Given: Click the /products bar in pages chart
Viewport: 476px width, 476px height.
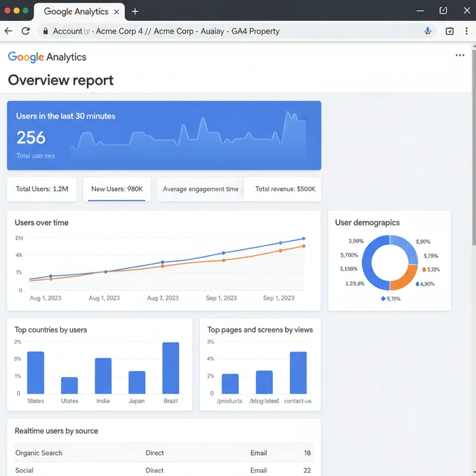Looking at the screenshot, I should pos(230,384).
